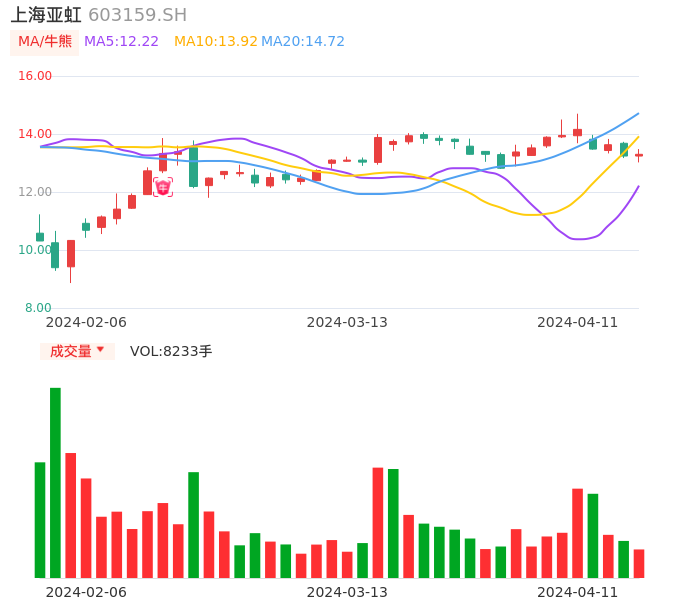Click the 2024-04-11 date label under the volume chart
This screenshot has height=606, width=686.
coord(578,592)
